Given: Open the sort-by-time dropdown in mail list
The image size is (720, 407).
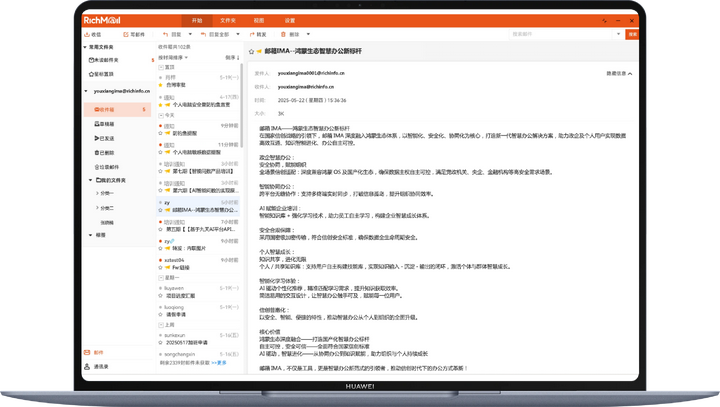Looking at the screenshot, I should [173, 57].
